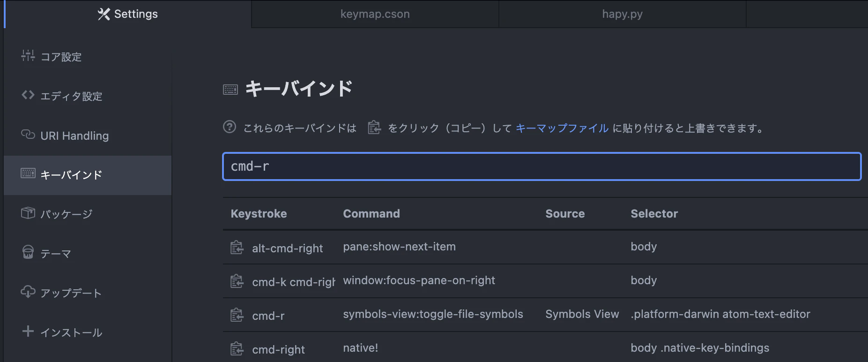Select the pane:show-next-item command cell

[x=399, y=247]
